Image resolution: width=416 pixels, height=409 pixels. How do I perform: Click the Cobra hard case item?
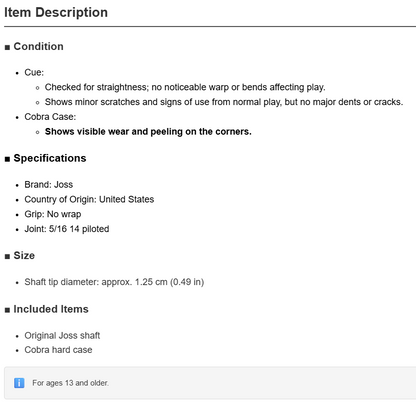(58, 350)
